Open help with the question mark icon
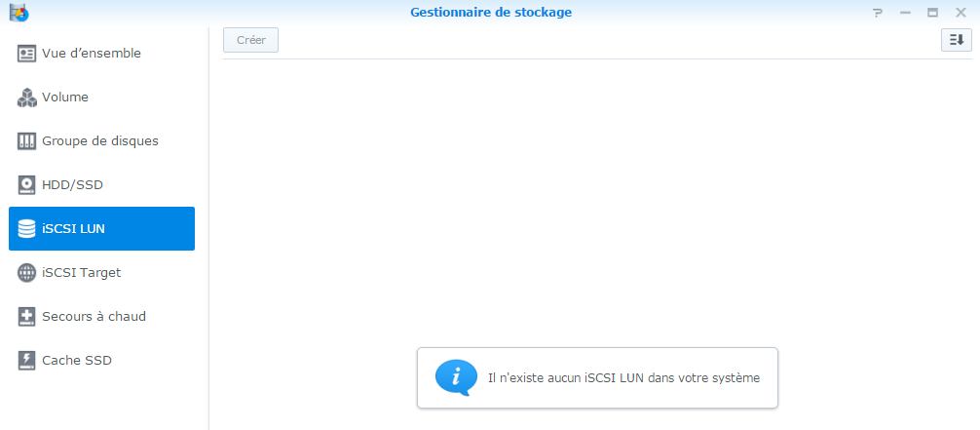Viewport: 980px width, 430px height. [878, 13]
